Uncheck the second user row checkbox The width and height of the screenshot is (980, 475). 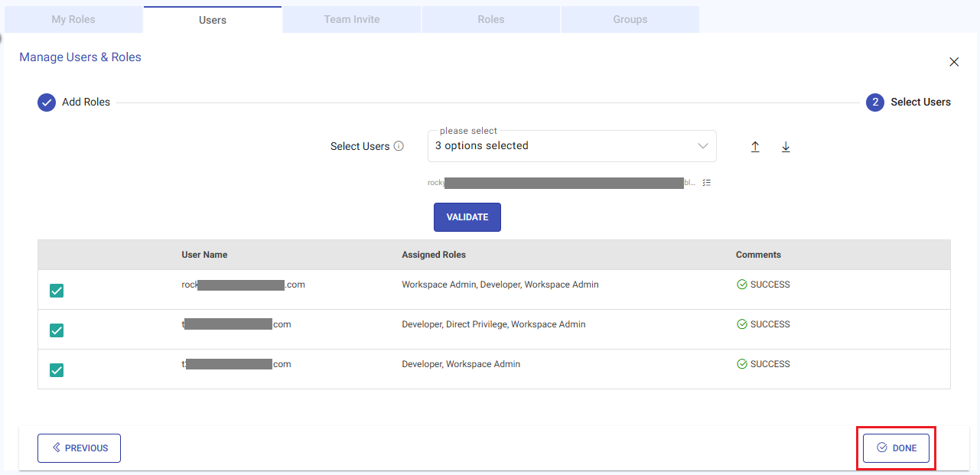pyautogui.click(x=57, y=330)
